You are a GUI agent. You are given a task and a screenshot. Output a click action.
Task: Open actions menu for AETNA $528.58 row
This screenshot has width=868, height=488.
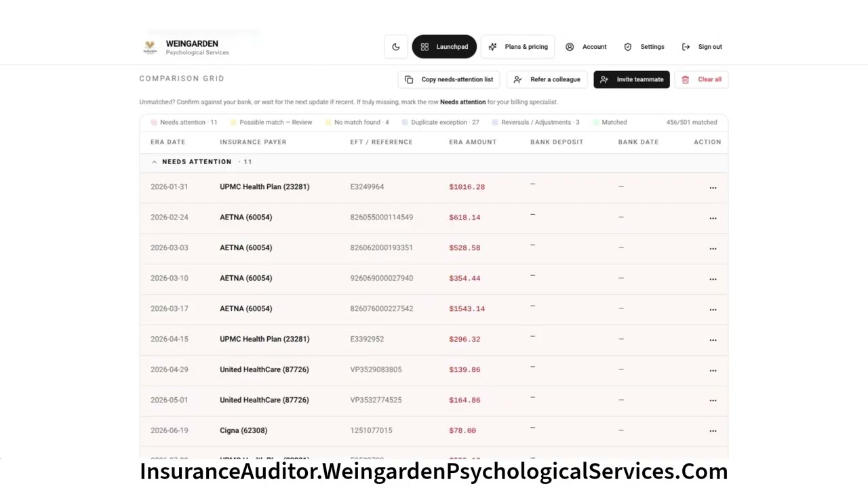[713, 248]
